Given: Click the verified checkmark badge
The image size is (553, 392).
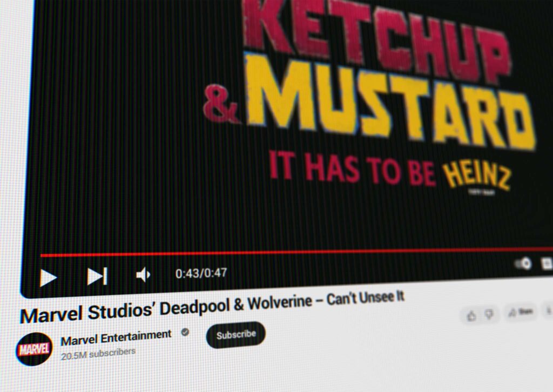Looking at the screenshot, I should tap(185, 333).
